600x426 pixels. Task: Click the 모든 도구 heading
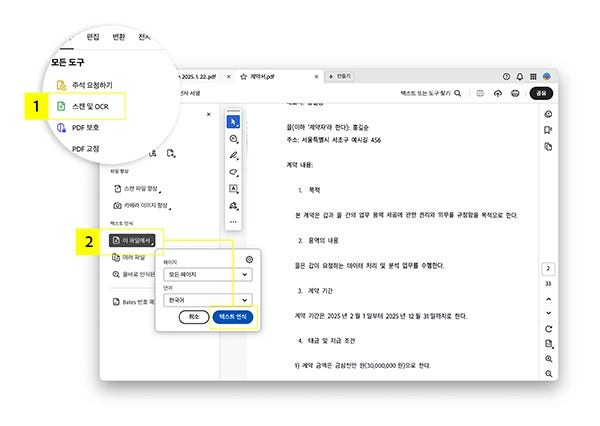[67, 62]
